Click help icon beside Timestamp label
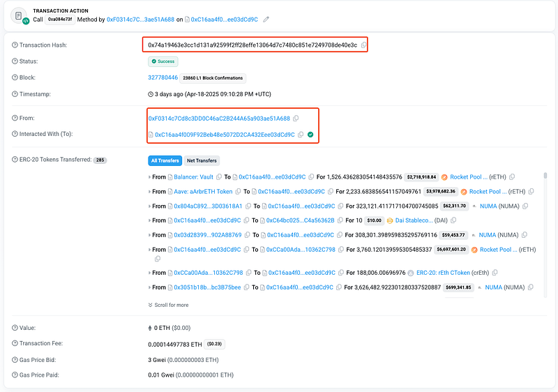The image size is (558, 392). tap(15, 93)
